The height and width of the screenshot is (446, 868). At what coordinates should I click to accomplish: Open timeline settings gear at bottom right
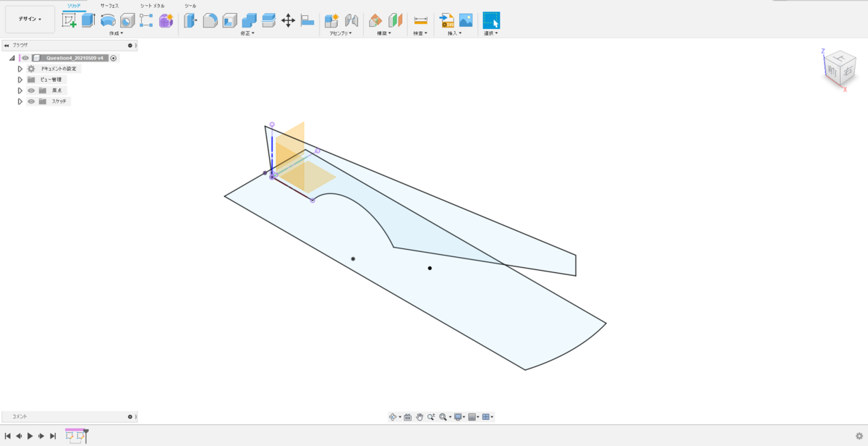tap(859, 436)
